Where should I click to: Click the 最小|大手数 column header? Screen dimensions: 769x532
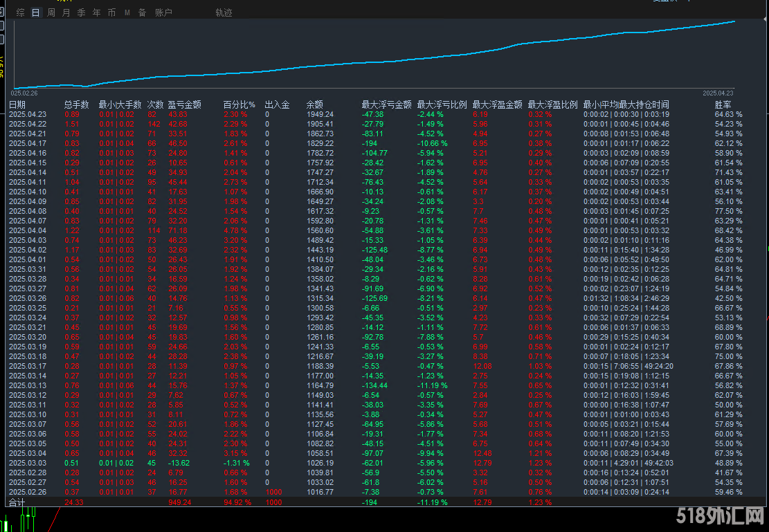pyautogui.click(x=120, y=104)
